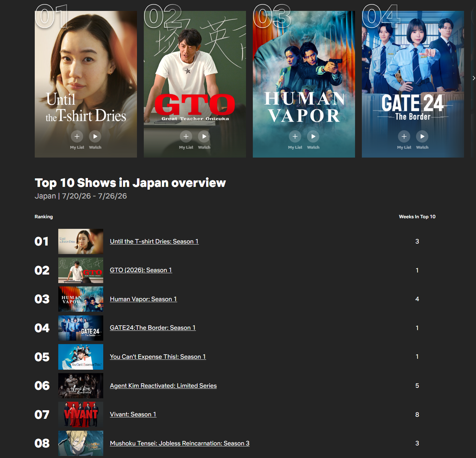This screenshot has height=458, width=476.
Task: Click the Mushoku Tensei list thumbnail
Action: [x=81, y=443]
